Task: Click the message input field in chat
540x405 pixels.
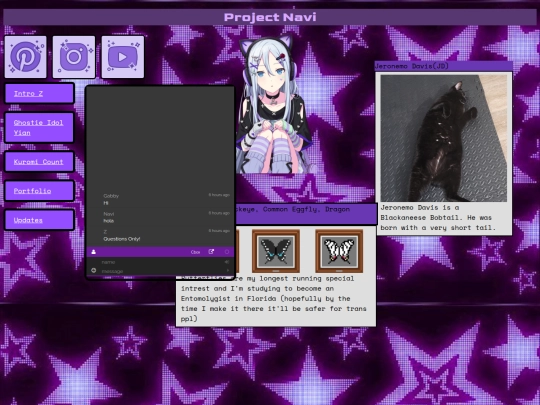Action: [162, 271]
